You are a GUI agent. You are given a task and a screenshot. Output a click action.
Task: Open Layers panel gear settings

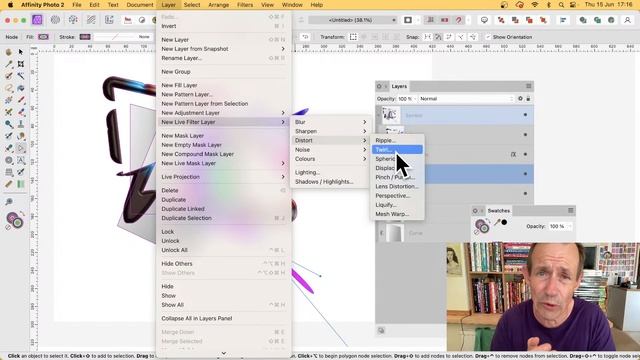520,99
